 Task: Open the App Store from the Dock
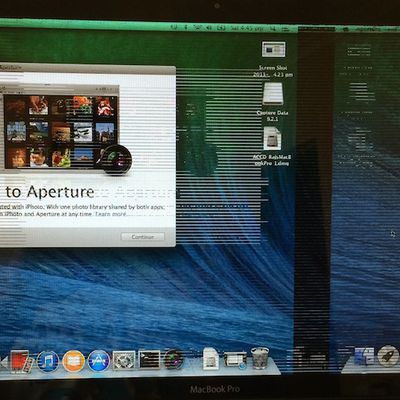click(x=99, y=361)
